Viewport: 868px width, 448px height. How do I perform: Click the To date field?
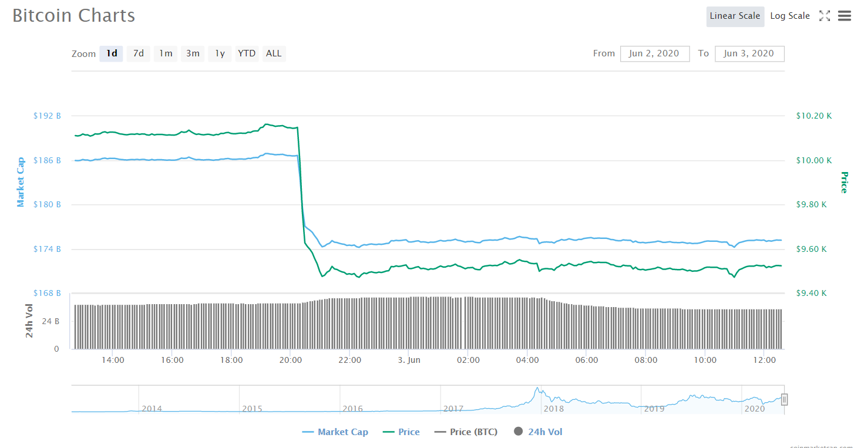[749, 53]
